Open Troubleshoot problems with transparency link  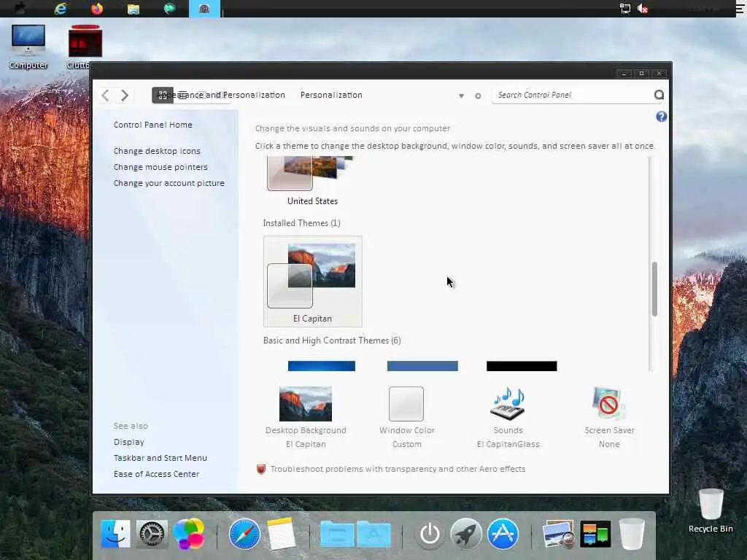coord(398,469)
